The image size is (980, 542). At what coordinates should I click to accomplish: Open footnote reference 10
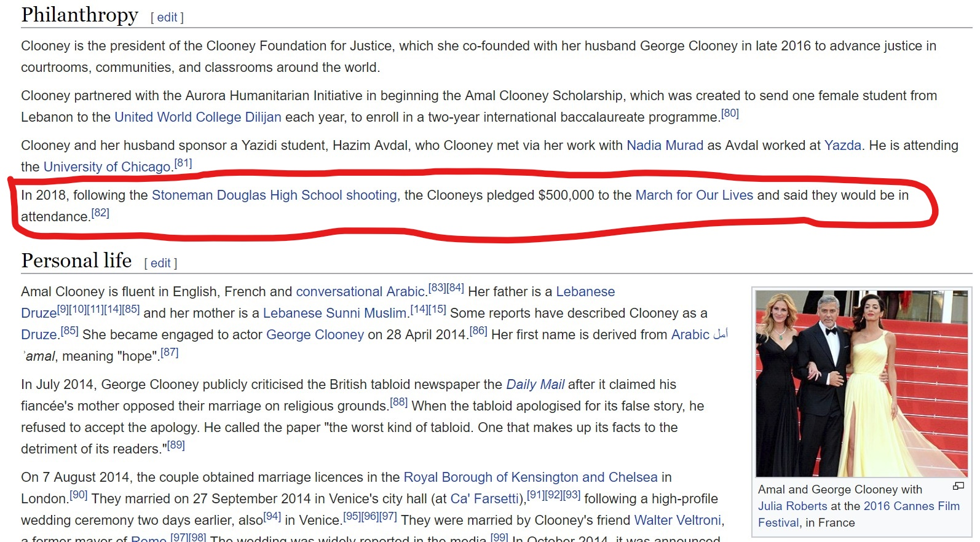click(78, 309)
